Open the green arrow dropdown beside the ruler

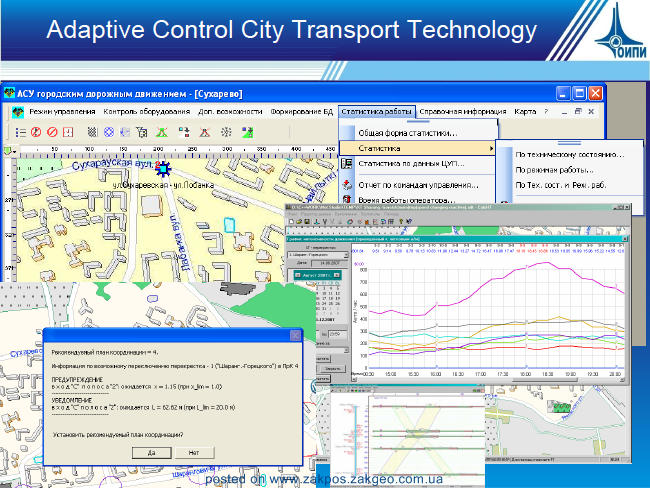point(9,150)
